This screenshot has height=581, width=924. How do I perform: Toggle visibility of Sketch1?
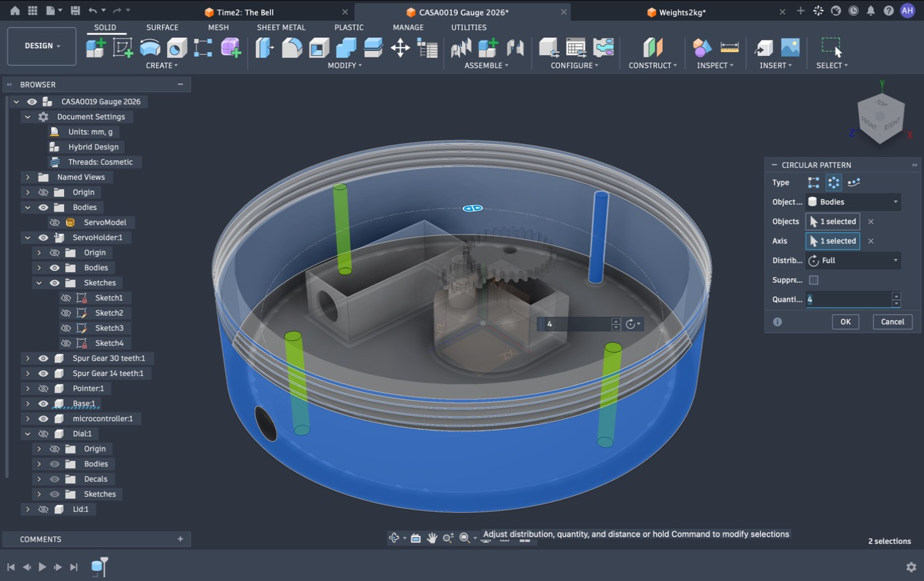point(66,298)
